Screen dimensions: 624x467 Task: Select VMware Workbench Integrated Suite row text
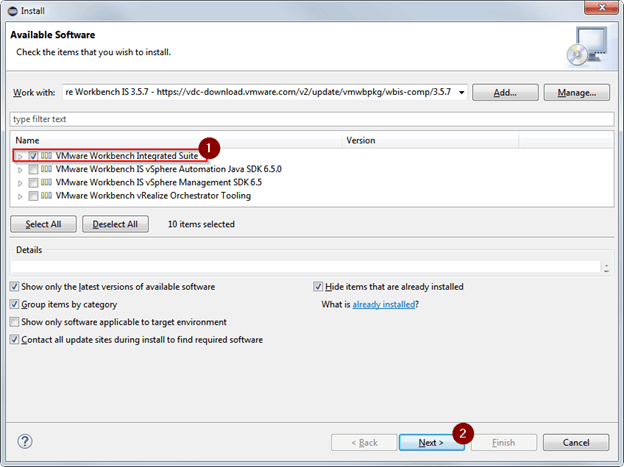click(x=127, y=156)
